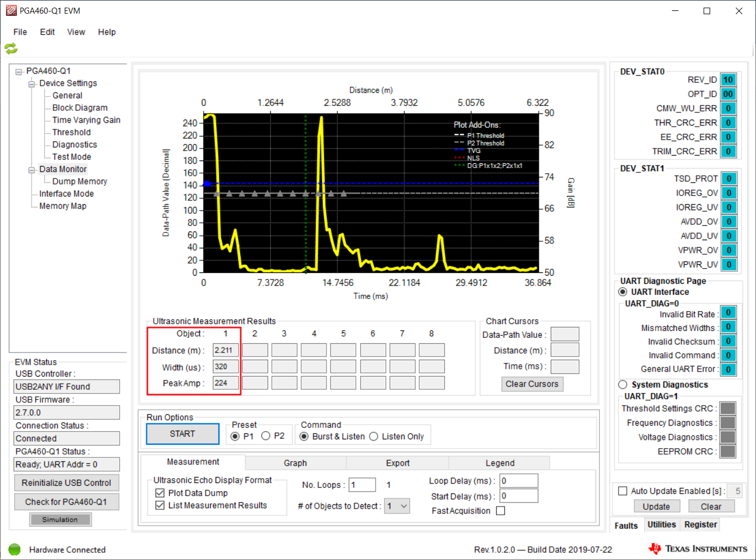756x560 pixels.
Task: Collapse the Data Monitor tree branch
Action: 32,169
